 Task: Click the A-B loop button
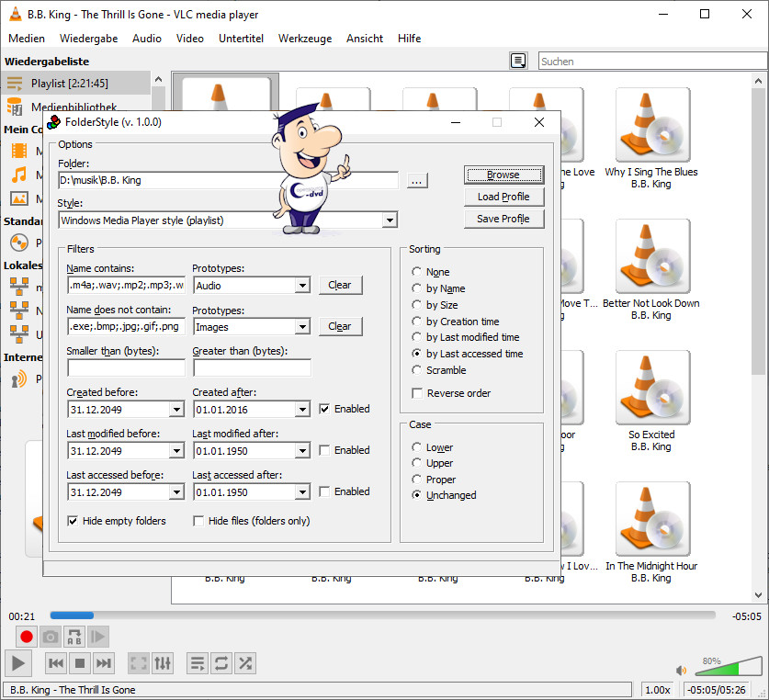(x=74, y=637)
